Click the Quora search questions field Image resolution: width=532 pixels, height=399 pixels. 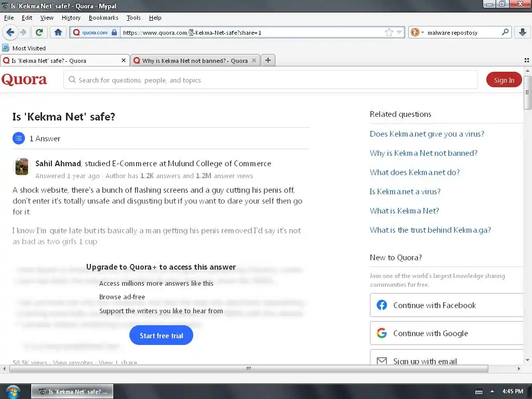(x=270, y=79)
